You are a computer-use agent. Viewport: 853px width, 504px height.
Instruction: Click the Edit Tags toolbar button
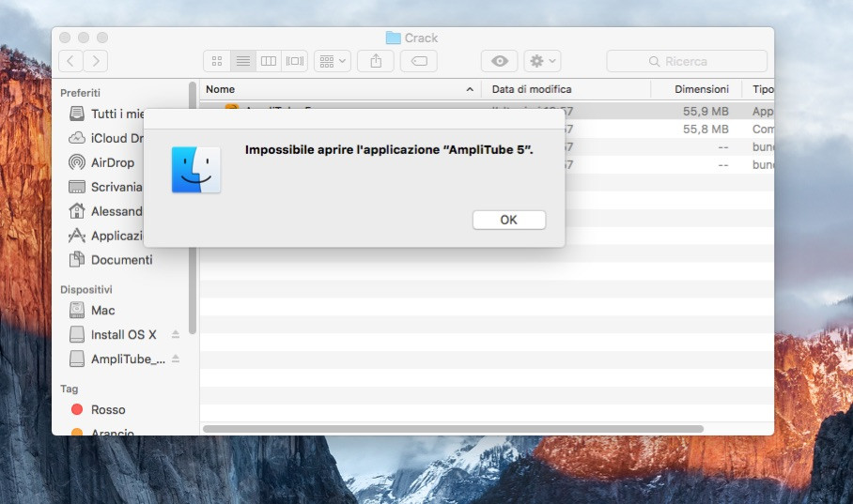(419, 61)
